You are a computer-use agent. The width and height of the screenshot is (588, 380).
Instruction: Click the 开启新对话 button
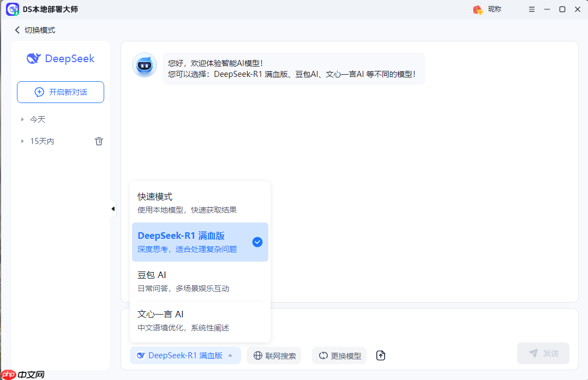pos(60,92)
